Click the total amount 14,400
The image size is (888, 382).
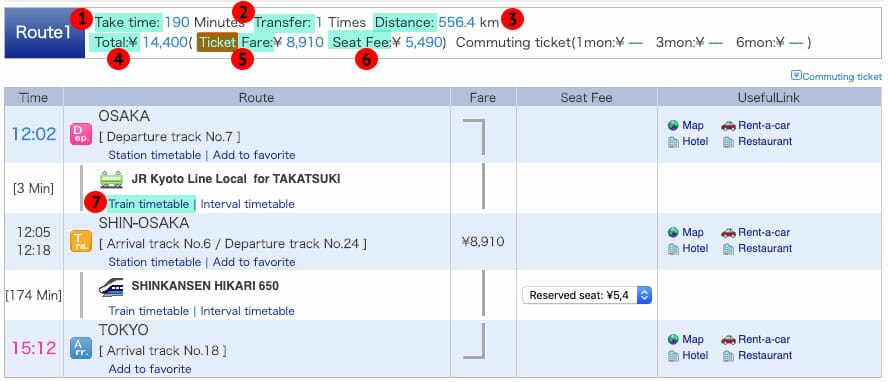click(x=164, y=42)
